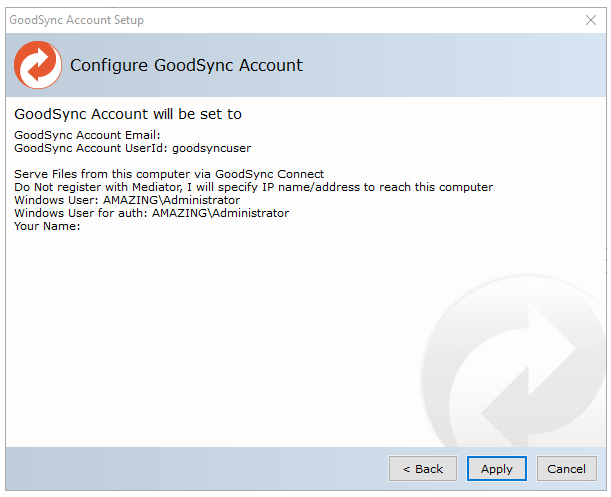Click the 'Windows User:' summary line
The height and width of the screenshot is (497, 611).
(127, 200)
